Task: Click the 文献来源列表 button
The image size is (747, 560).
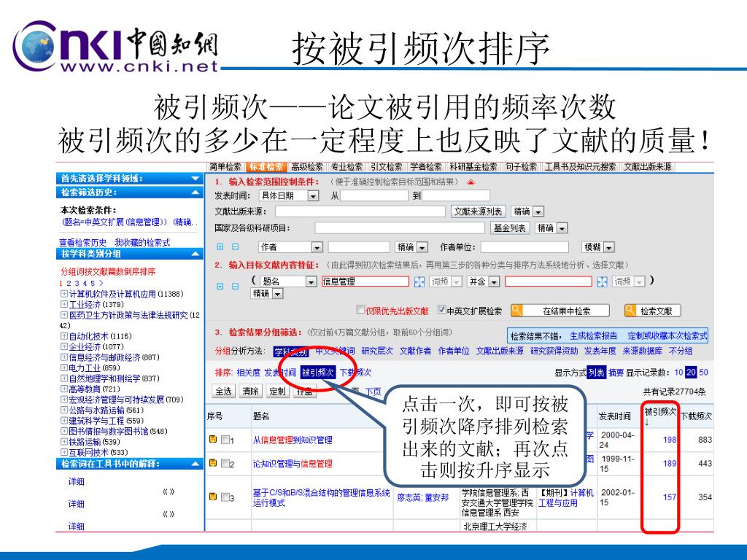Action: tap(478, 211)
